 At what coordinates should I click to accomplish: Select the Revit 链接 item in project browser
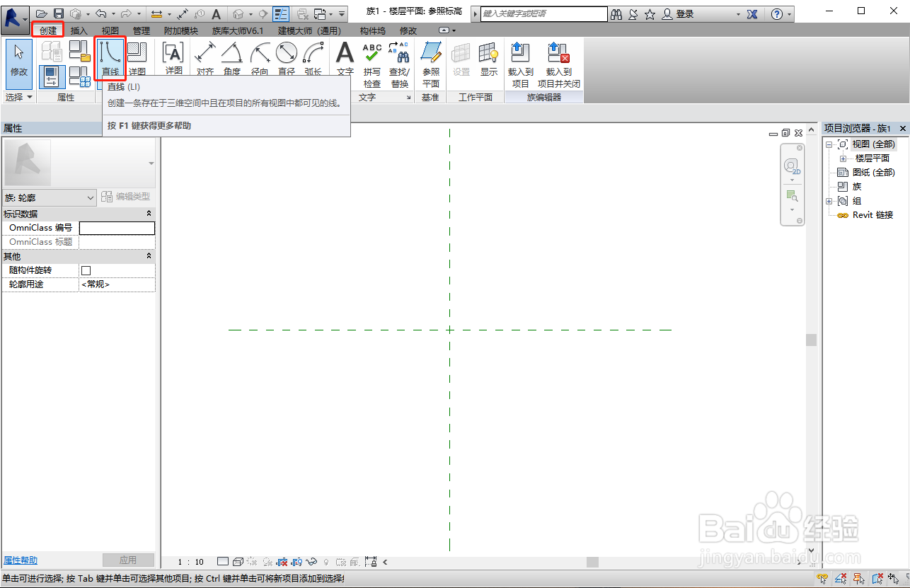(x=872, y=215)
